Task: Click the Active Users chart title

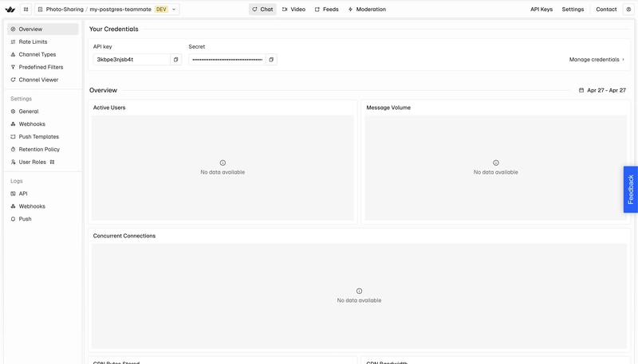Action: click(x=109, y=108)
